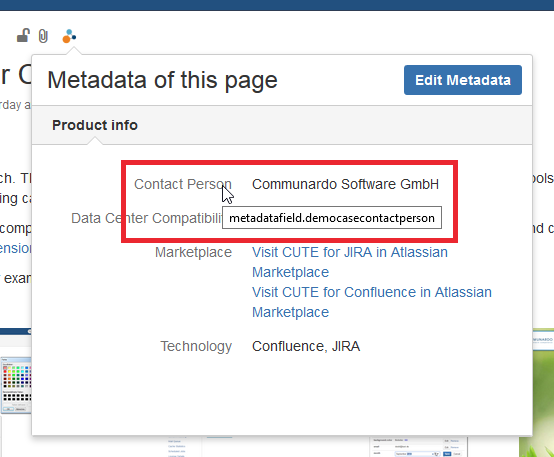Screen dimensions: 554x457
Task: Open Visit CUTE for JIRA Marketplace link
Action: point(349,262)
